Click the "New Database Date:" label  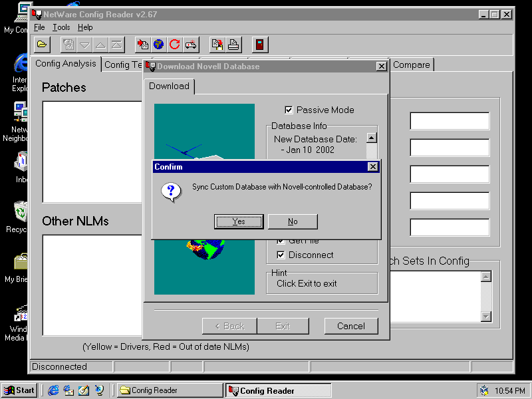click(315, 140)
